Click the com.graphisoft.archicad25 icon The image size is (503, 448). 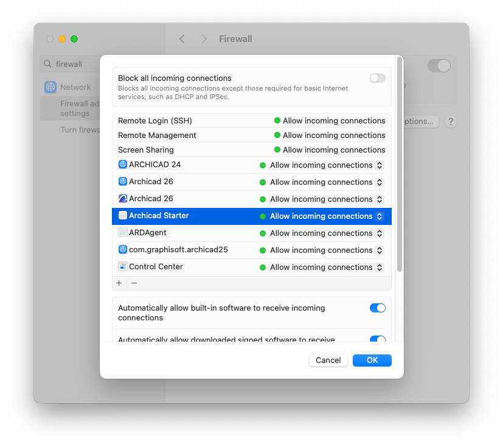[122, 249]
